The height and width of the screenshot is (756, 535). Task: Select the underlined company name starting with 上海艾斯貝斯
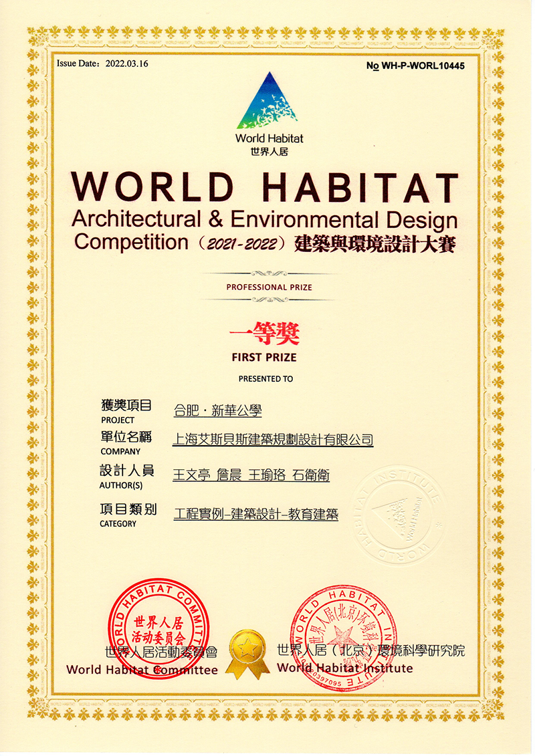273,440
